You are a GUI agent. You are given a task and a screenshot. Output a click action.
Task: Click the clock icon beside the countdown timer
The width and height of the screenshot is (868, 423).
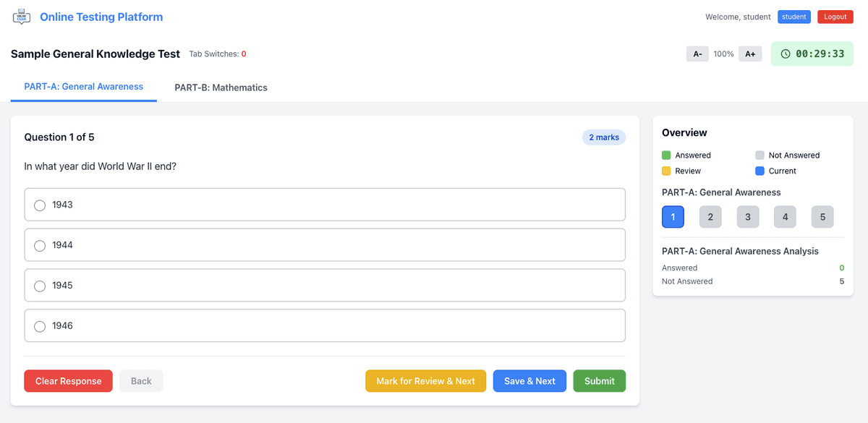(786, 54)
